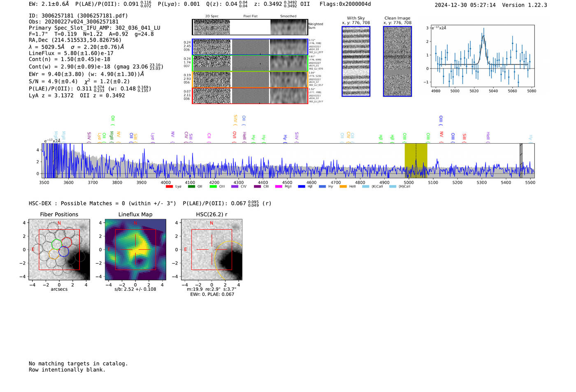Click the LineFlux = 5.80 value line
Image resolution: width=576 pixels, height=392 pixels.
tap(71, 53)
